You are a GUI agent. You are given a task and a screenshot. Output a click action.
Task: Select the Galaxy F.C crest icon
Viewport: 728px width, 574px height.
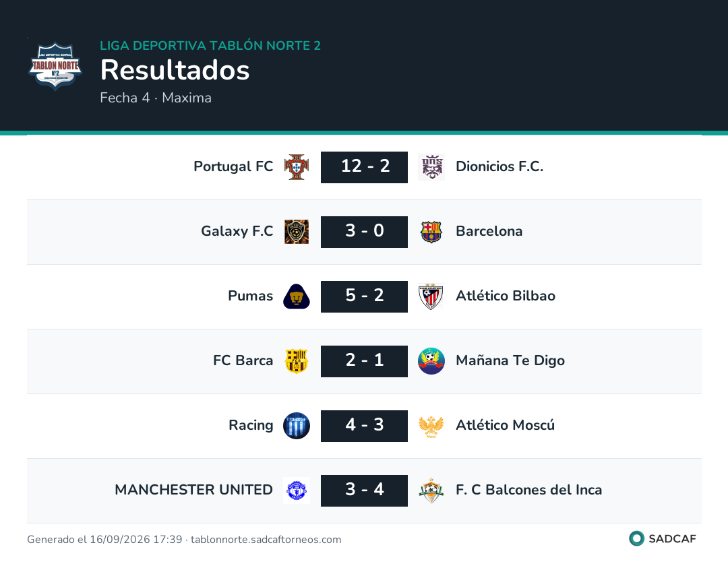(x=297, y=232)
